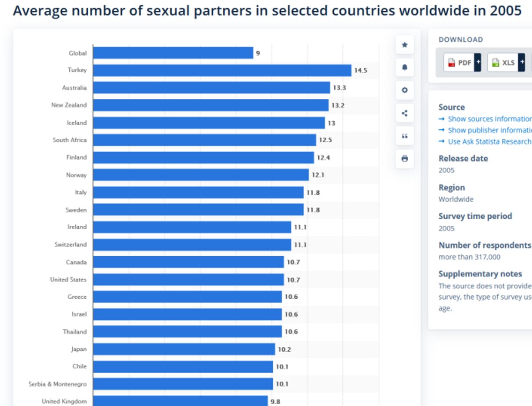Download chart as PDF
The width and height of the screenshot is (532, 406).
click(459, 62)
